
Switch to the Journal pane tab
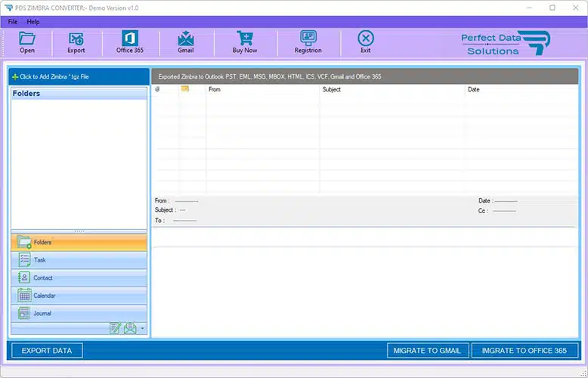(79, 314)
